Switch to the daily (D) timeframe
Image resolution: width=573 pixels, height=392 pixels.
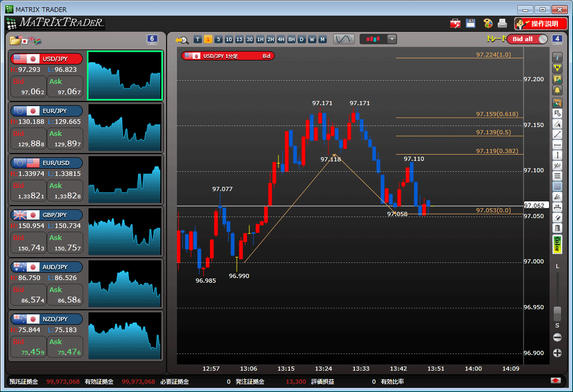point(301,40)
